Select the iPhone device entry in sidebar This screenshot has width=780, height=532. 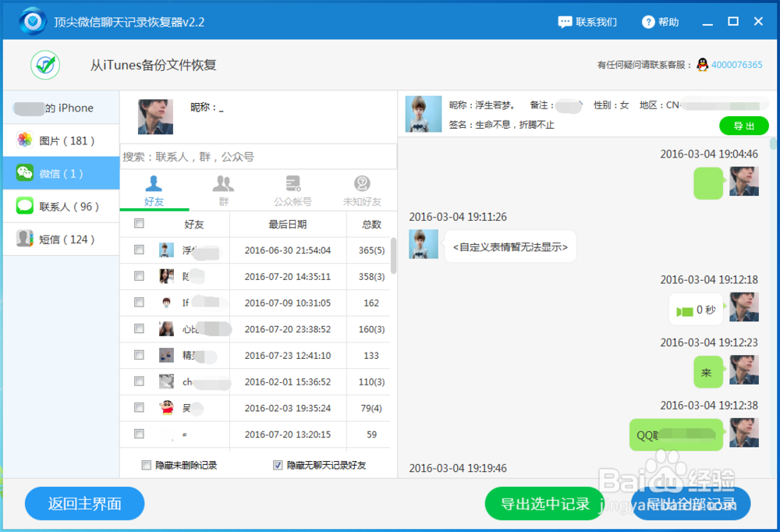coord(55,108)
